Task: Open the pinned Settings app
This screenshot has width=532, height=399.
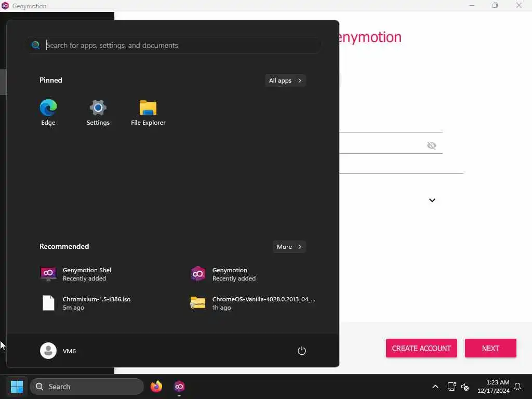Action: pyautogui.click(x=98, y=112)
